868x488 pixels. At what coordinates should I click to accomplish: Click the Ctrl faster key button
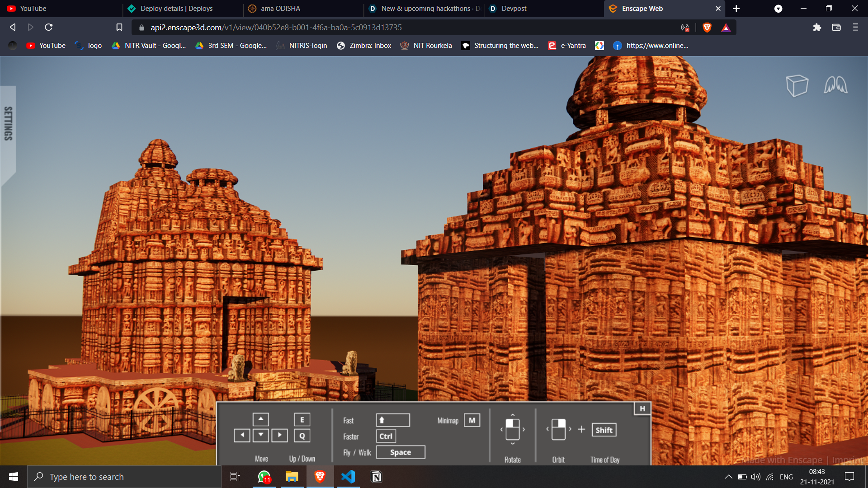(386, 436)
